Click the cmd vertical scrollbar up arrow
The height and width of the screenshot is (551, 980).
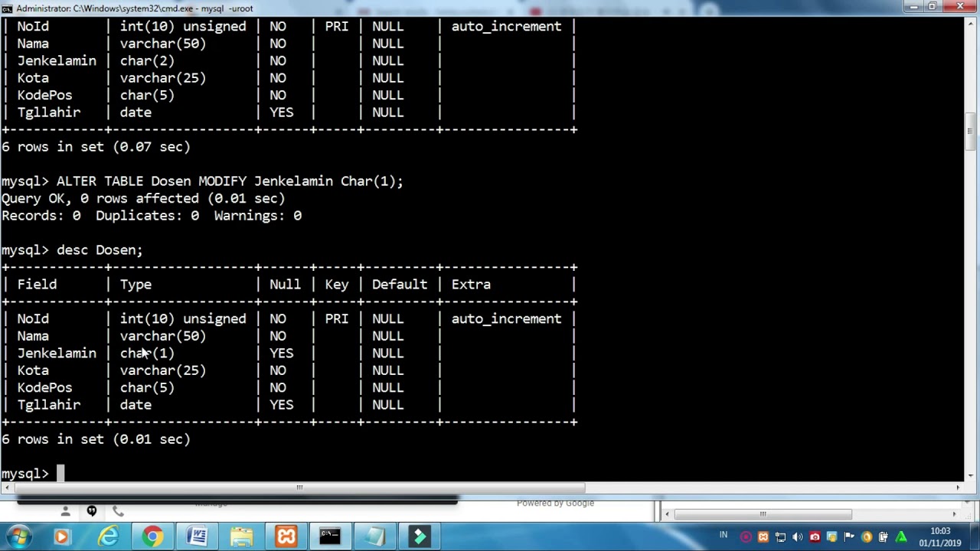tap(971, 23)
